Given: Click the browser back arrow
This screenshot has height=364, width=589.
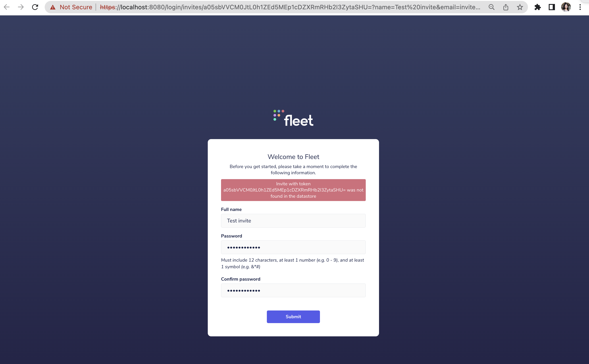Looking at the screenshot, I should (7, 7).
